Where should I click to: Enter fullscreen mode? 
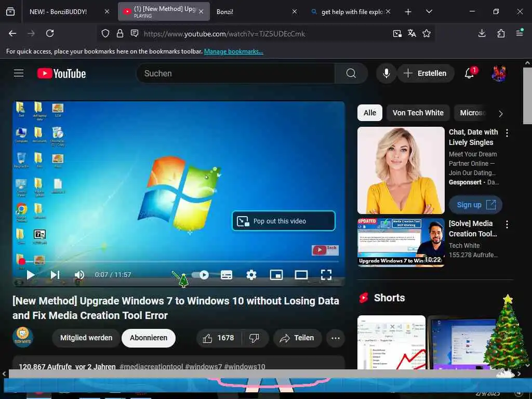(x=326, y=274)
